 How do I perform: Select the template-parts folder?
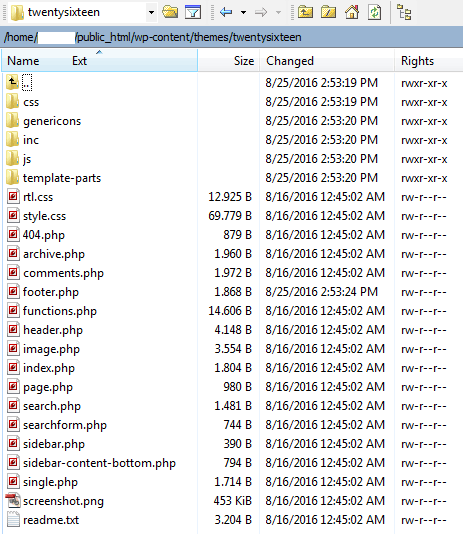coord(62,178)
